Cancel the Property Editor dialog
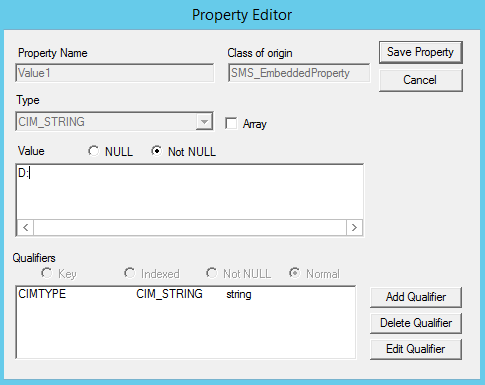Screen dimensions: 485x385 [x=421, y=80]
